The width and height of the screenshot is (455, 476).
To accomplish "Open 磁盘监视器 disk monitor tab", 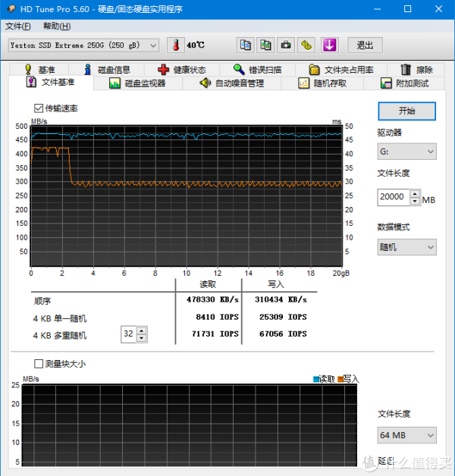I will pos(137,83).
